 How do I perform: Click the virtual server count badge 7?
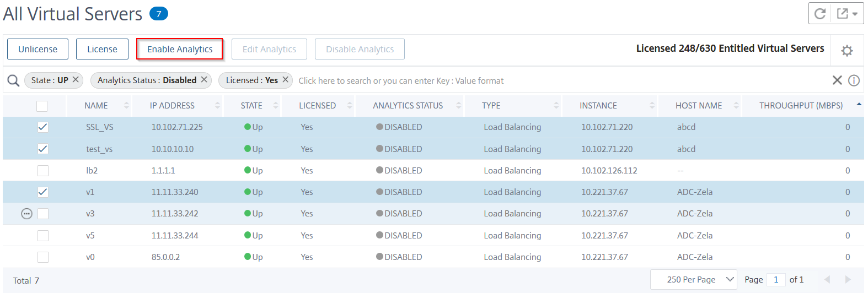(x=159, y=14)
